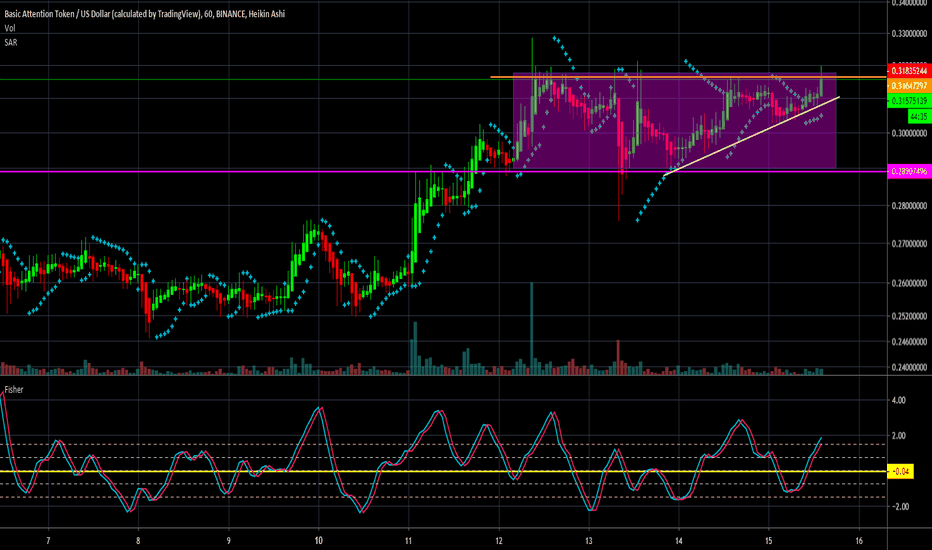This screenshot has width=932, height=550.
Task: Click date 13 on the time axis
Action: coord(588,540)
